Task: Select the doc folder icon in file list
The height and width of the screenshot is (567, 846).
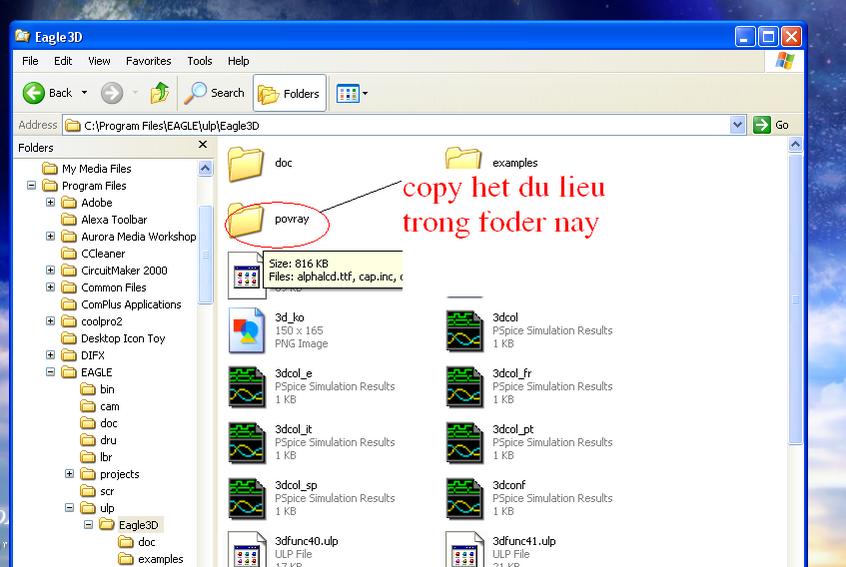Action: 245,163
